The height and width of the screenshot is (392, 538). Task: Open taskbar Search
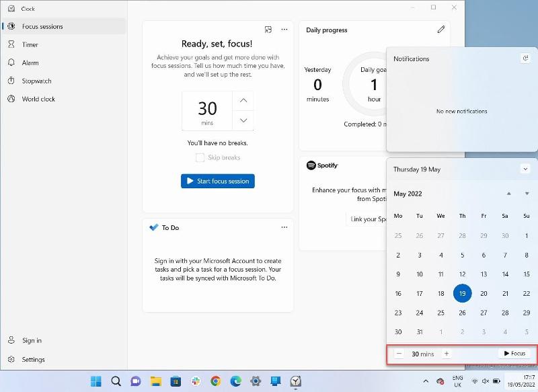pyautogui.click(x=116, y=381)
